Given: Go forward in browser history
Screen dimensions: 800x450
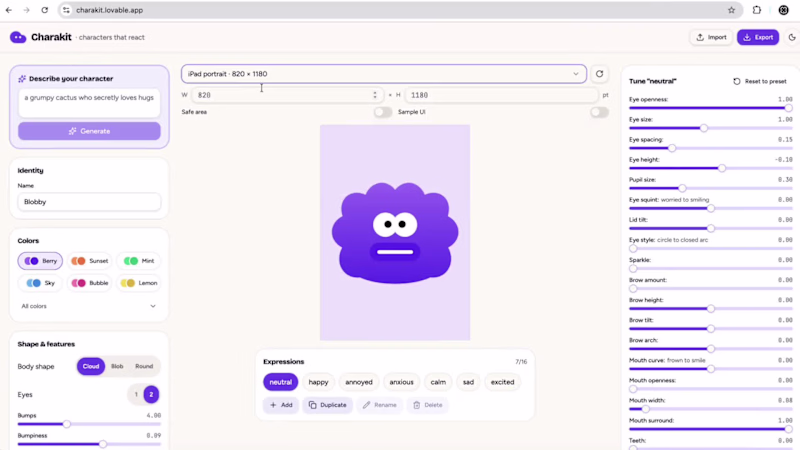Looking at the screenshot, I should pos(27,10).
